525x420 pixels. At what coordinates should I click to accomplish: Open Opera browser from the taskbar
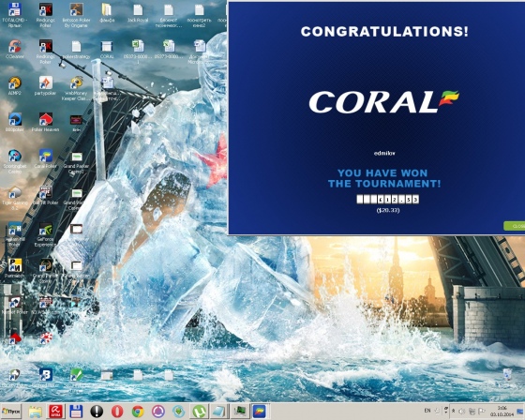click(x=117, y=412)
